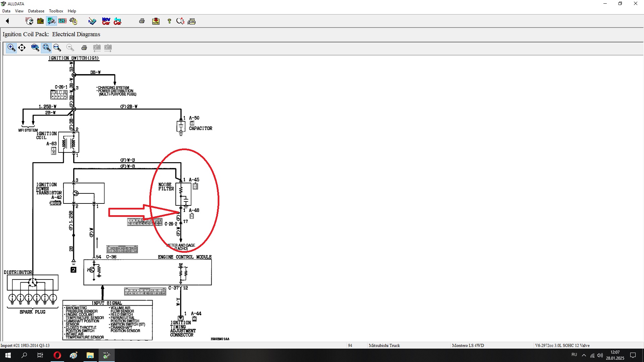Click the diagram print button
The height and width of the screenshot is (362, 644).
[x=84, y=48]
